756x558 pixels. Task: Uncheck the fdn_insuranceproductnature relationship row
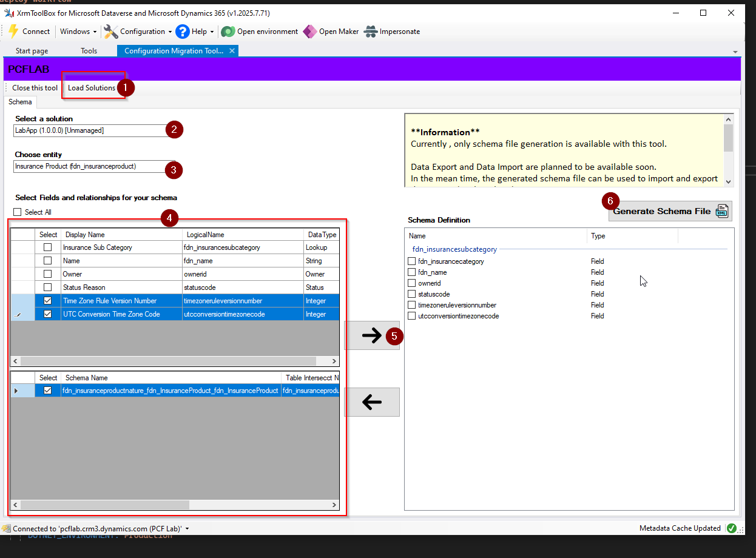47,391
